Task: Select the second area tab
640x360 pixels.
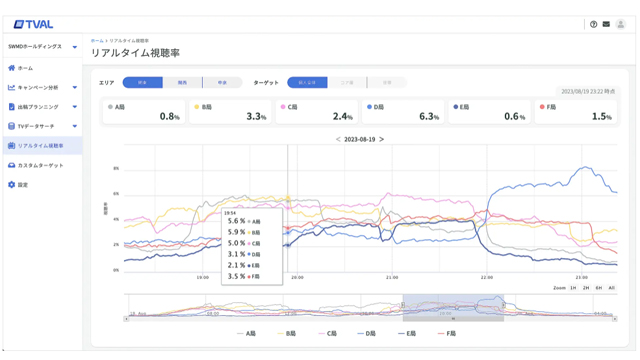Action: pos(182,82)
